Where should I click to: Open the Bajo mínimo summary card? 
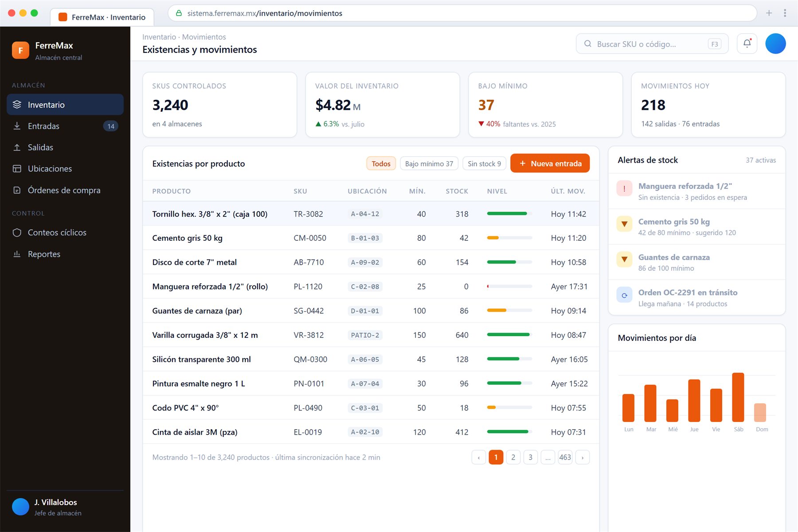point(545,105)
